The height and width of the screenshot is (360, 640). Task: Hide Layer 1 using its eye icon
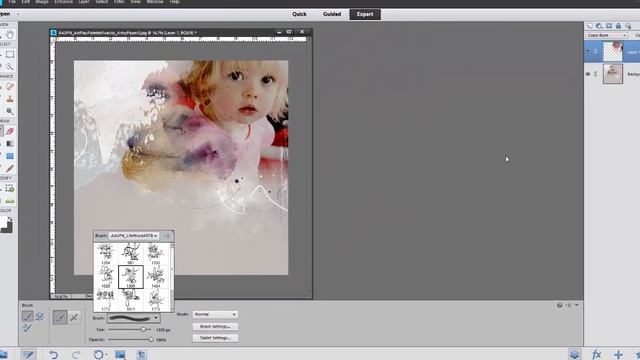[x=588, y=52]
